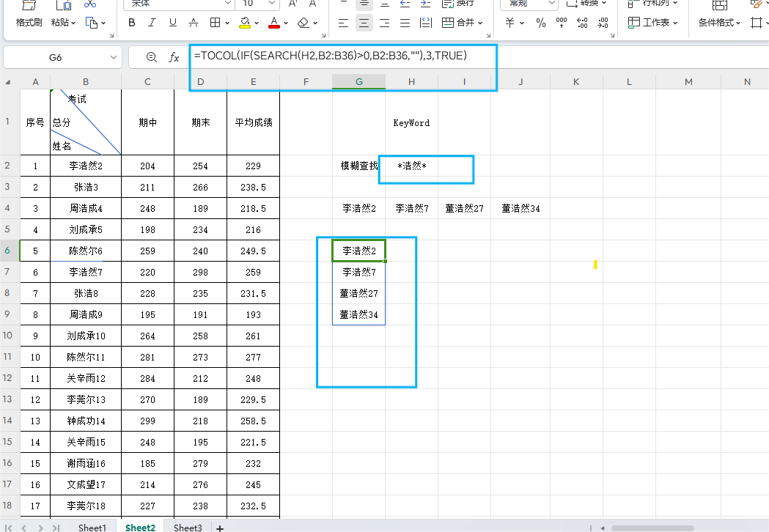Image resolution: width=769 pixels, height=532 pixels.
Task: Open the Conditional Format (条件格式) menu
Action: click(x=719, y=23)
